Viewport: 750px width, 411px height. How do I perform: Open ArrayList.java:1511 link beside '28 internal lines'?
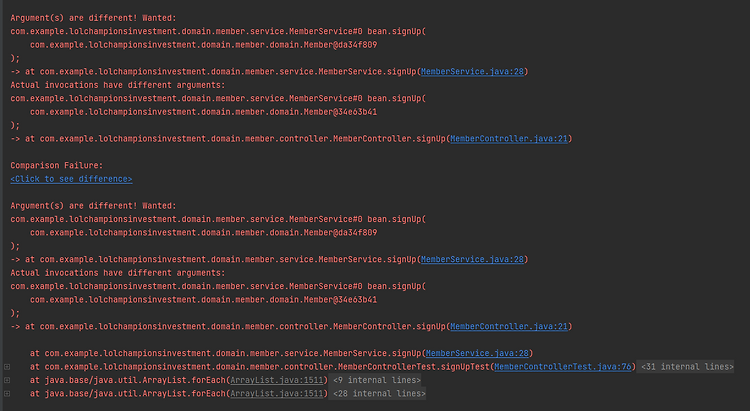click(x=278, y=394)
